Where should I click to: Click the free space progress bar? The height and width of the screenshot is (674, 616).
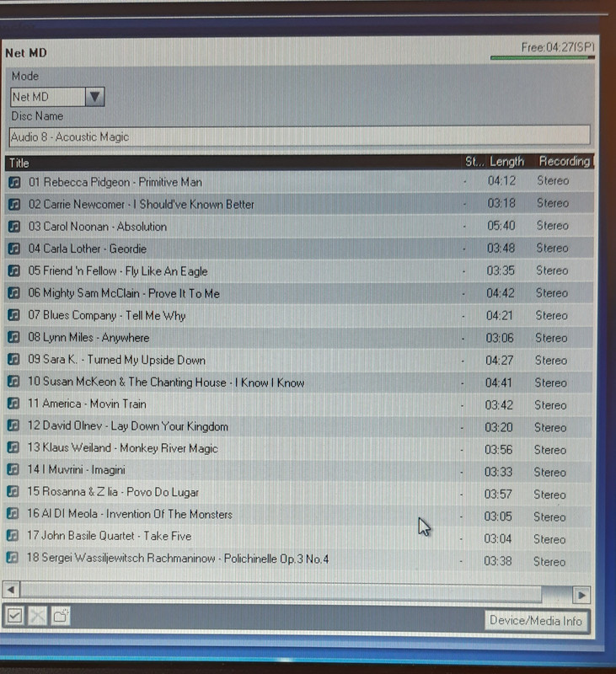point(543,57)
